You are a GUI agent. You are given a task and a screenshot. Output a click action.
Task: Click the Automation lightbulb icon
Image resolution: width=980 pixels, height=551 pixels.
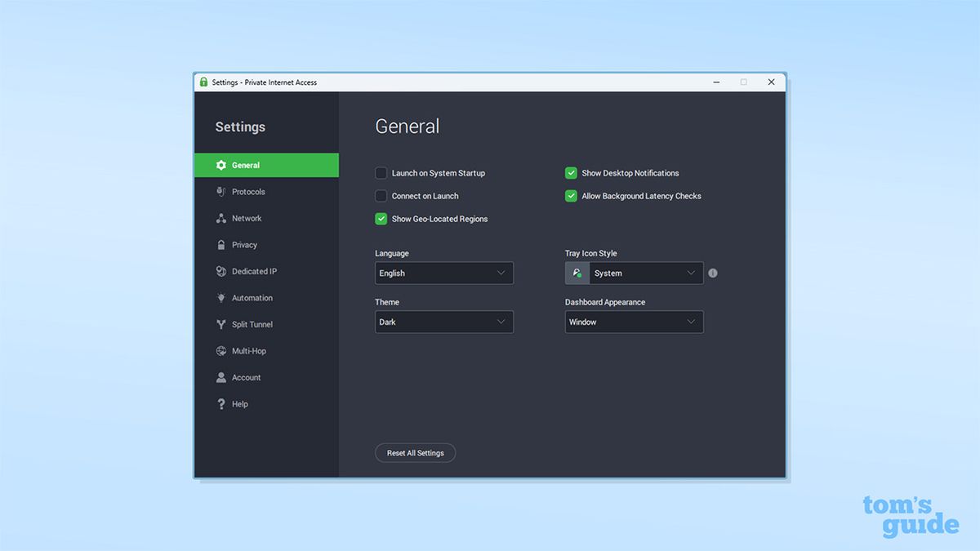[221, 298]
